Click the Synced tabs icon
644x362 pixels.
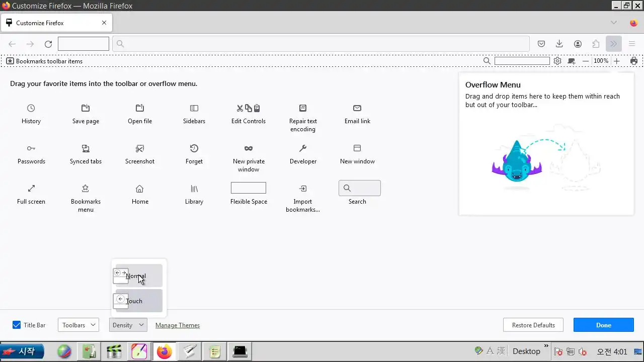(x=86, y=148)
